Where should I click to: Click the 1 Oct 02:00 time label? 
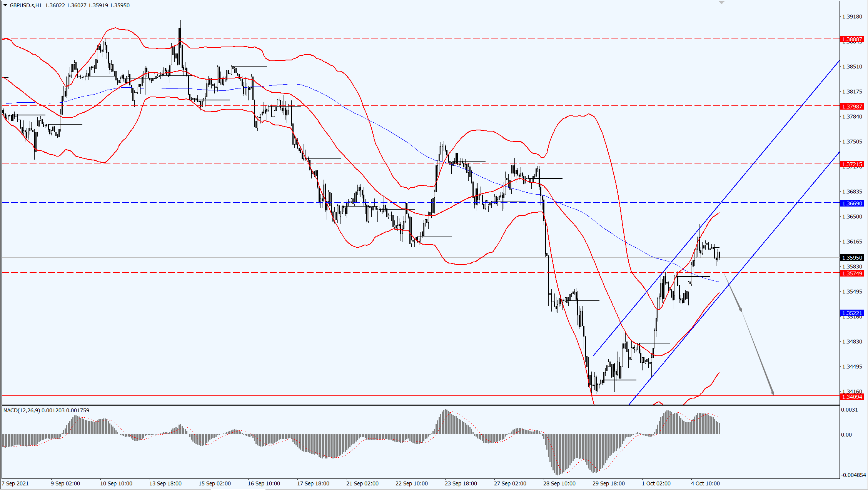pyautogui.click(x=656, y=483)
